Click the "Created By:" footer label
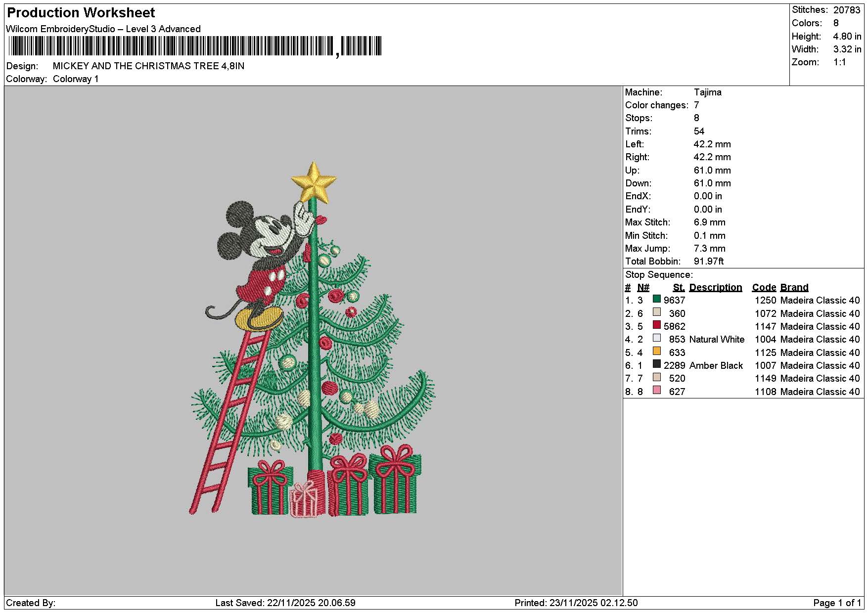Viewport: 868px width, 613px height. coord(31,603)
